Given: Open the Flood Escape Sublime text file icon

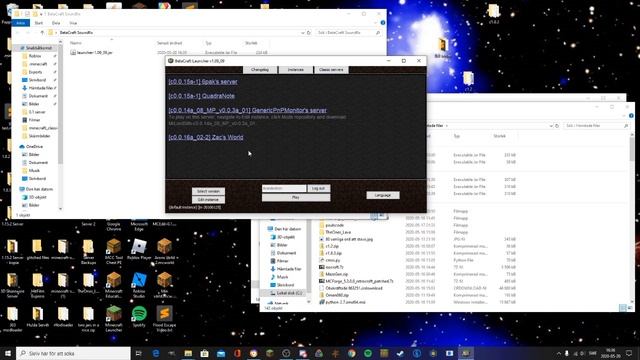Looking at the screenshot, I should coord(164,319).
